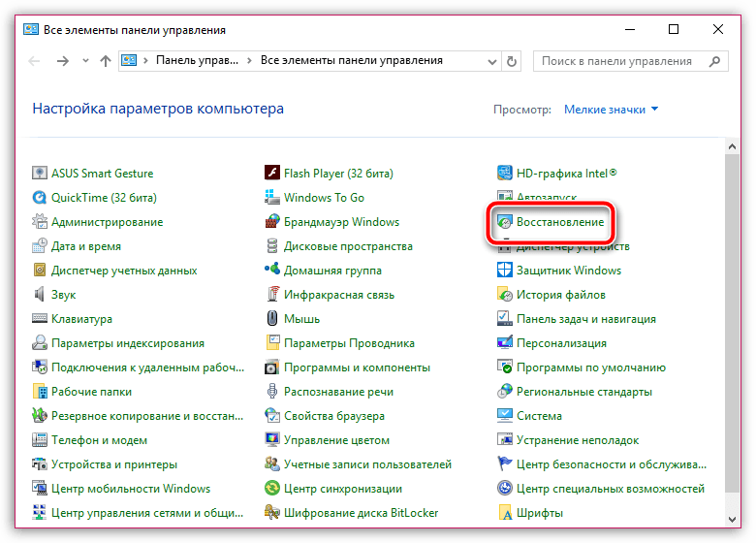Open the Дисковые пространства icon
The image size is (756, 543).
coord(272,245)
